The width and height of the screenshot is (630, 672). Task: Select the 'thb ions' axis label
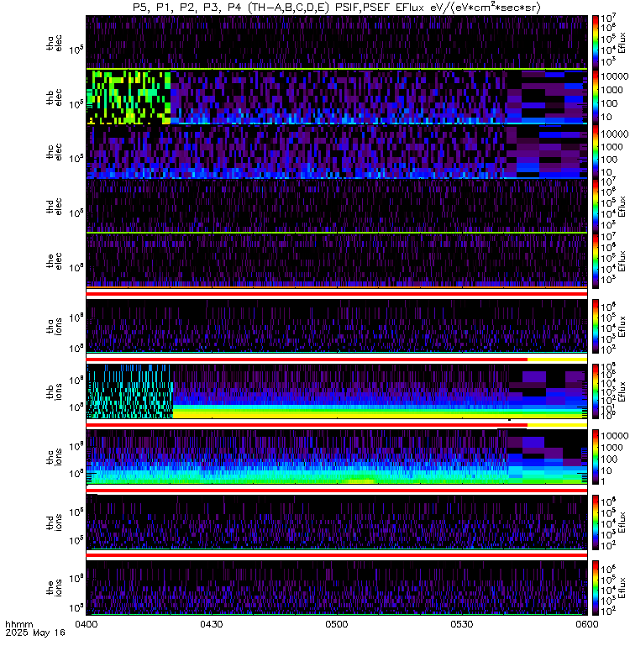tap(54, 391)
